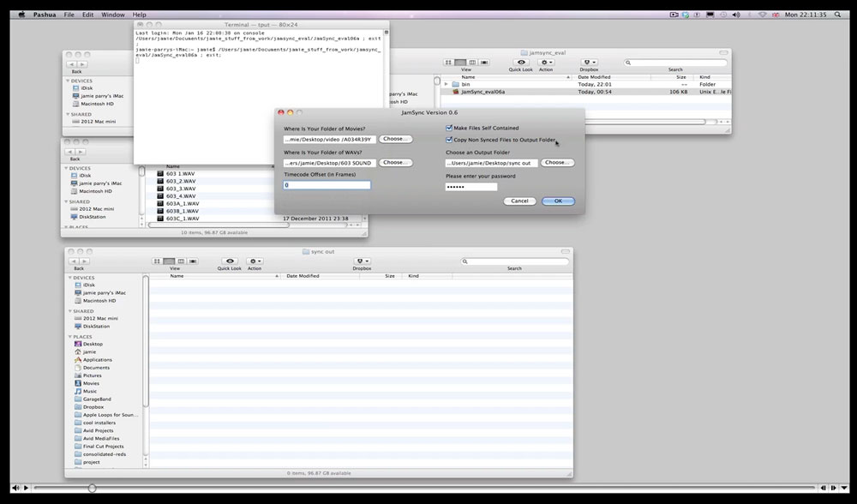Open Movies in the sync out sidebar

[x=91, y=383]
